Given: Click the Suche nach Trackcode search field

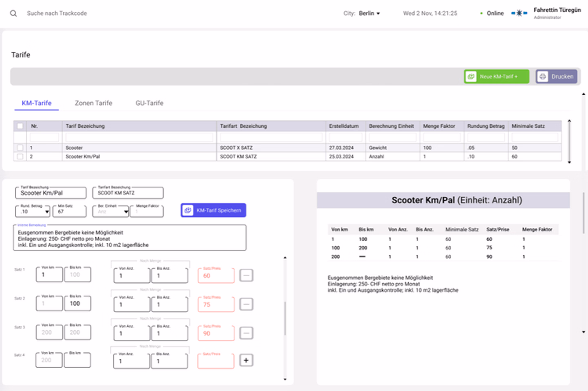Looking at the screenshot, I should click(x=57, y=13).
